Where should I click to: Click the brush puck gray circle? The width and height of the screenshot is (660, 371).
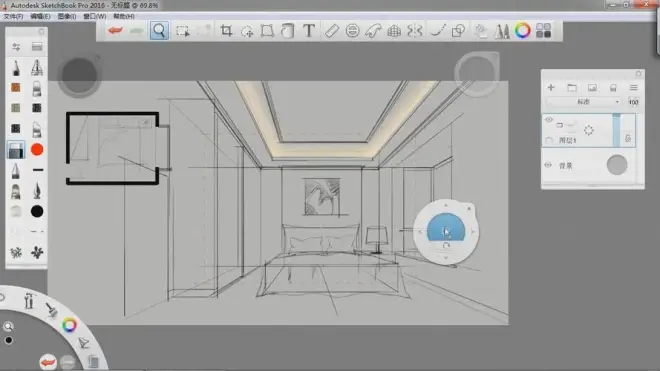click(79, 76)
